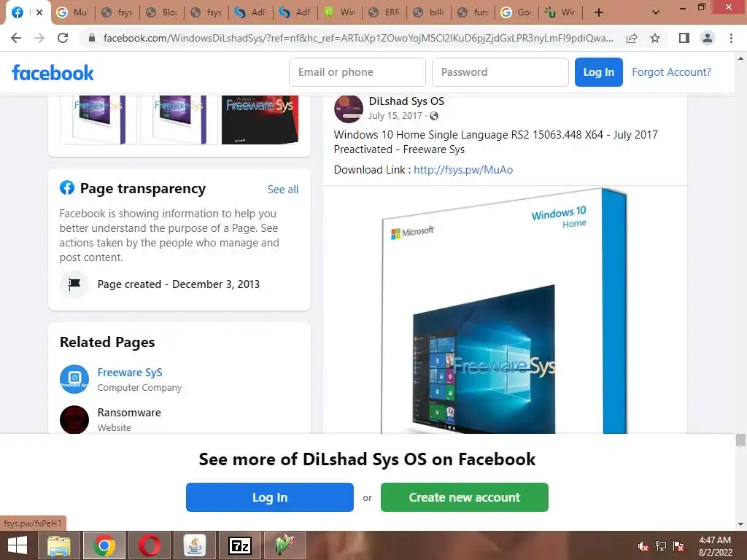
Task: Open the first purple Windows box thumbnail
Action: [x=98, y=120]
